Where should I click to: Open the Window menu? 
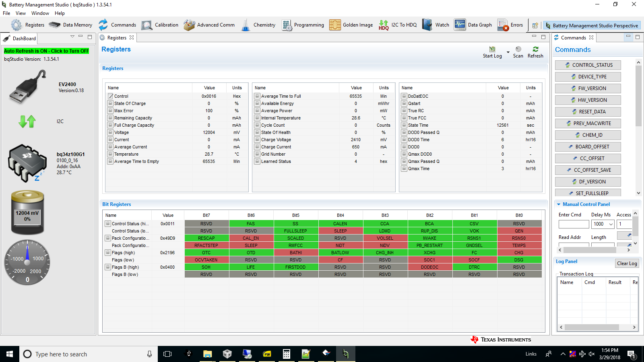(40, 13)
